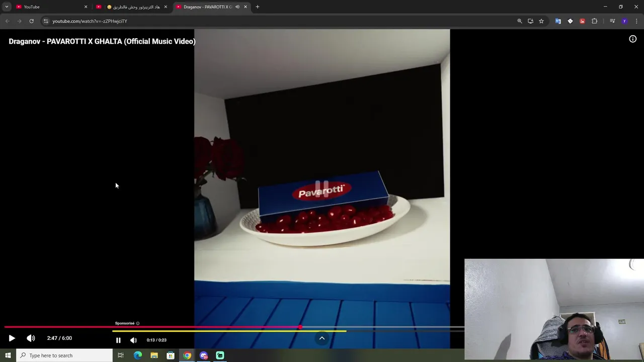Reload the current page
644x362 pixels.
coord(31,21)
